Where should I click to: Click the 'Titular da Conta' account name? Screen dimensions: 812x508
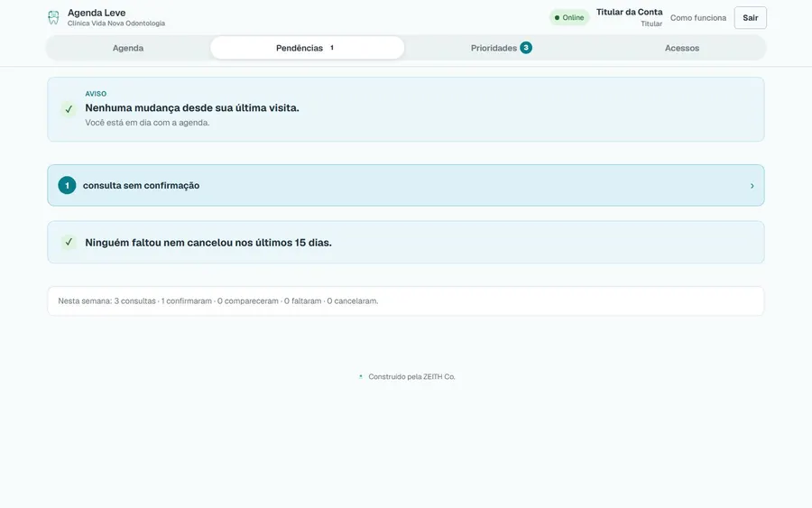coord(629,12)
